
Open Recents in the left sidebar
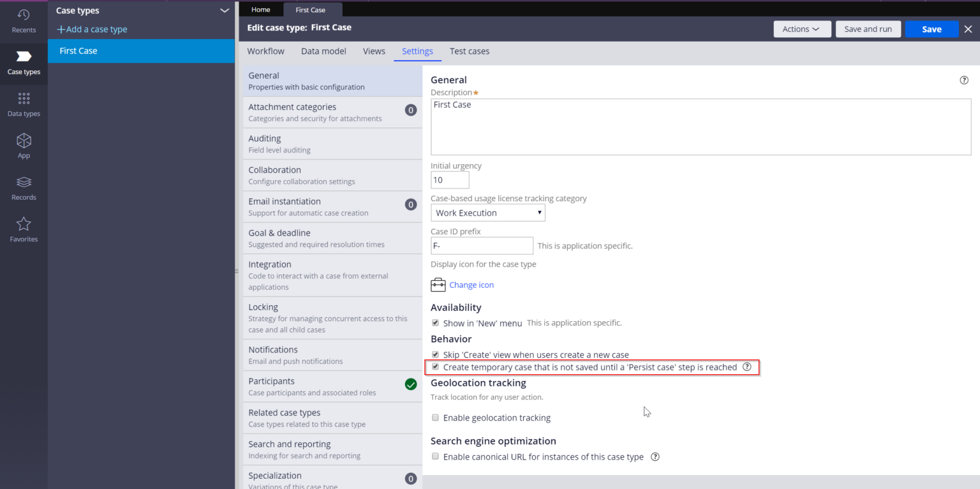click(x=24, y=20)
